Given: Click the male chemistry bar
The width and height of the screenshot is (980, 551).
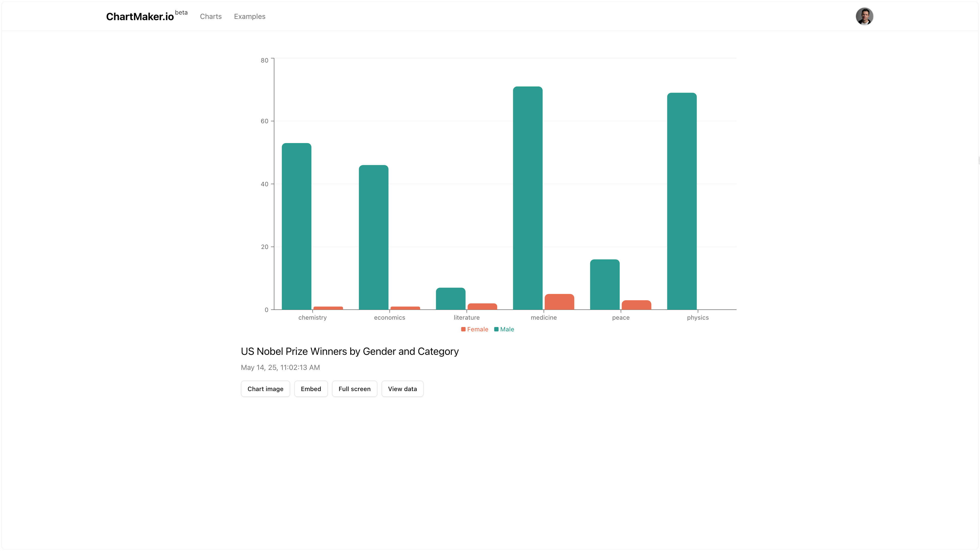Looking at the screenshot, I should click(x=296, y=226).
